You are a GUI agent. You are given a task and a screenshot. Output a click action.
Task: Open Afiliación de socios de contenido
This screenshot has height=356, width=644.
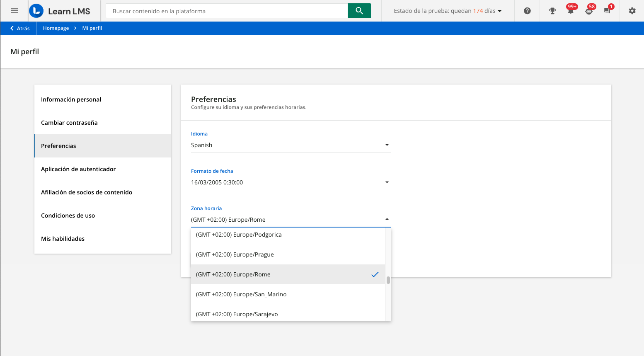pyautogui.click(x=103, y=192)
